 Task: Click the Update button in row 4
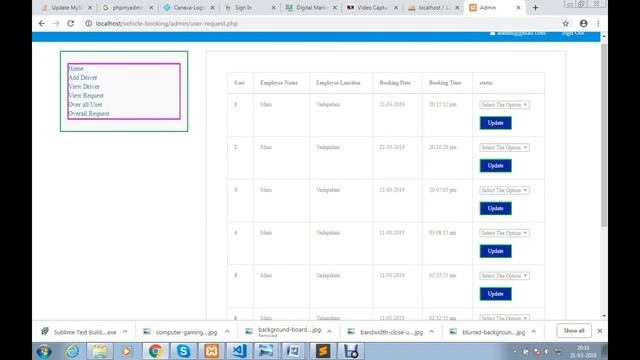[x=496, y=251]
